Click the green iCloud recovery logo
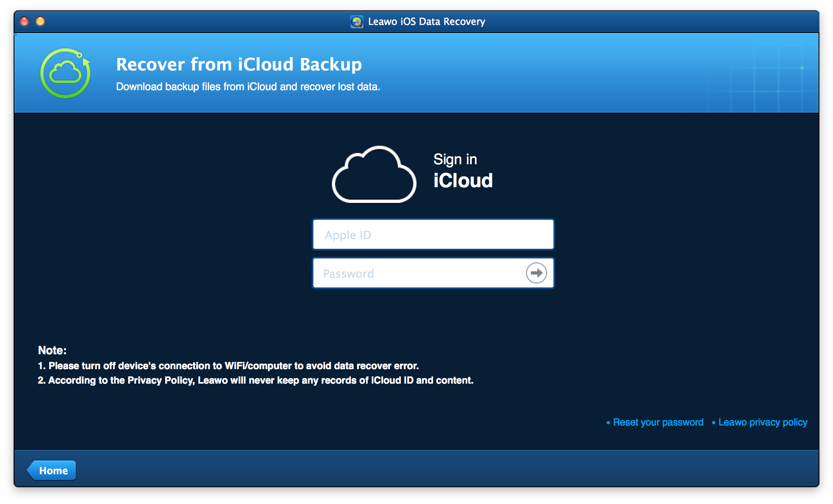The height and width of the screenshot is (504, 833). click(65, 73)
